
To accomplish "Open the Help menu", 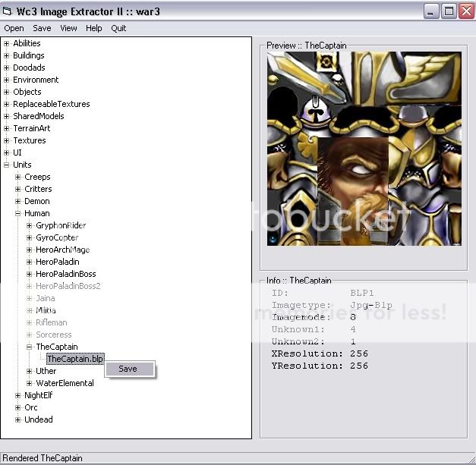I will [x=94, y=28].
